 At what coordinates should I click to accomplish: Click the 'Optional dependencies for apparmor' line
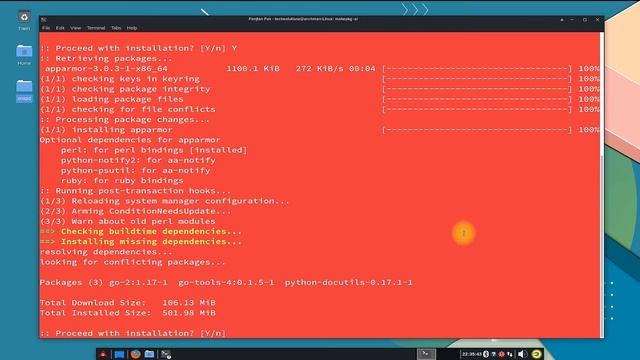click(130, 140)
